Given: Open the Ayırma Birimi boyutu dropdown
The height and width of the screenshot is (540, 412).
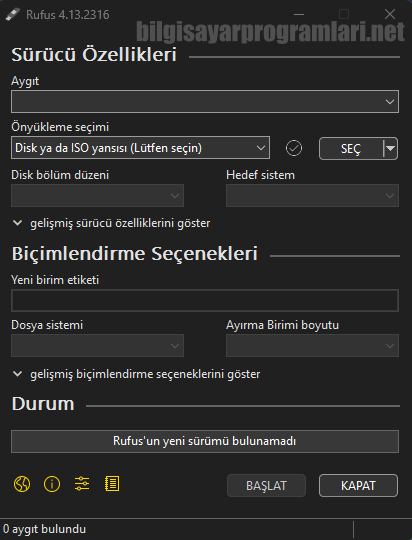Looking at the screenshot, I should point(312,345).
